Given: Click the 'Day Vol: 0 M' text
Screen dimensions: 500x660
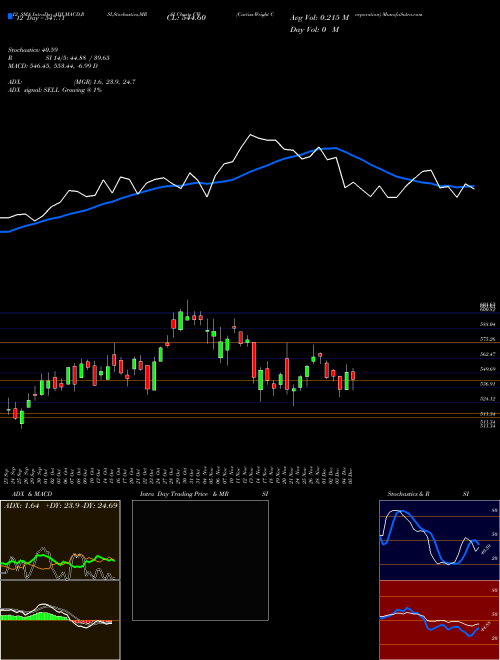Looking at the screenshot, I should pyautogui.click(x=315, y=30).
